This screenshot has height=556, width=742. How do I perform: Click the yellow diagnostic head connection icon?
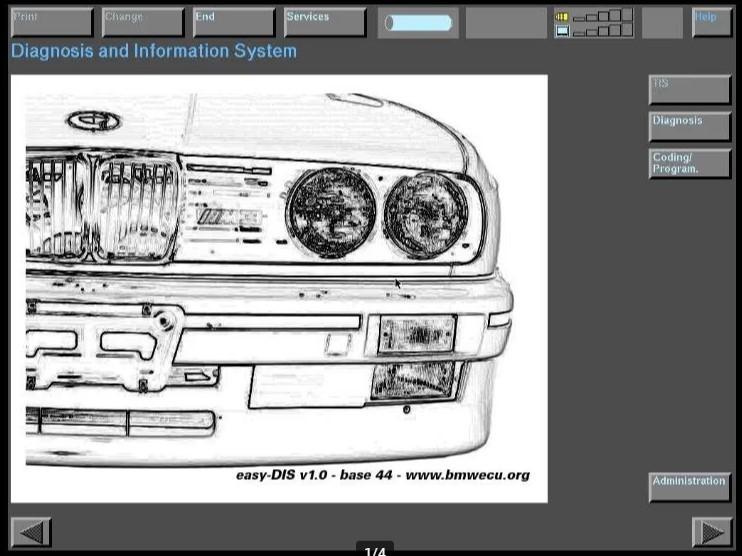(562, 17)
